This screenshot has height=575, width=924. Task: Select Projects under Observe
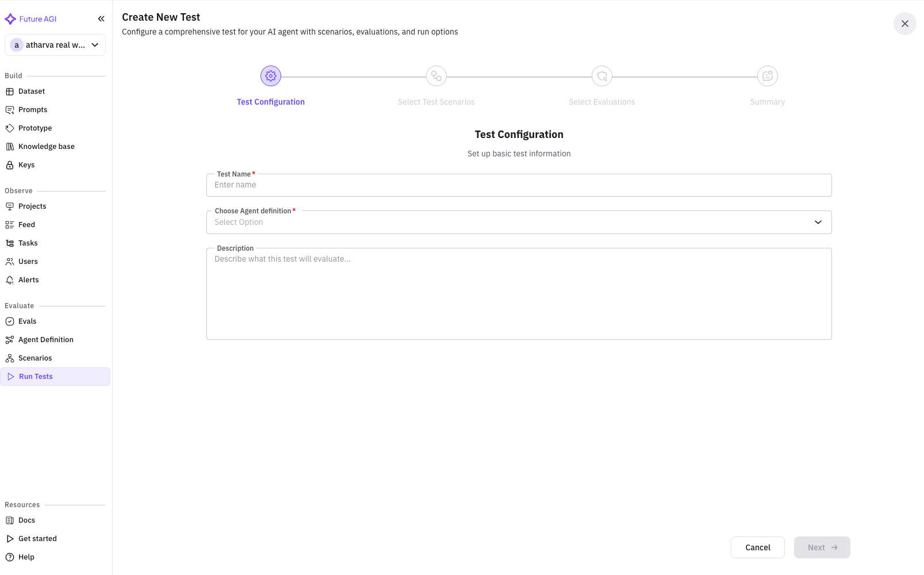[33, 206]
